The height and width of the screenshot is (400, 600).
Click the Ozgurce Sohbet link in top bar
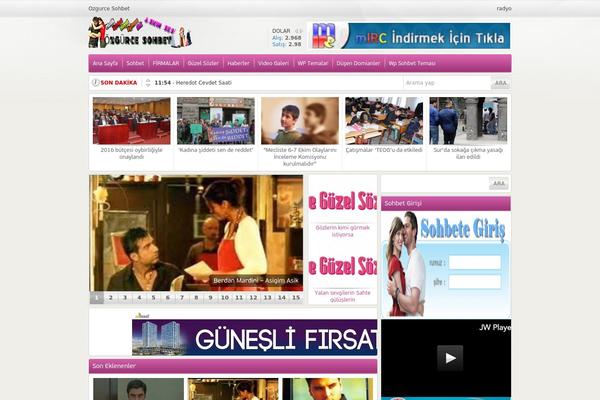coord(109,8)
